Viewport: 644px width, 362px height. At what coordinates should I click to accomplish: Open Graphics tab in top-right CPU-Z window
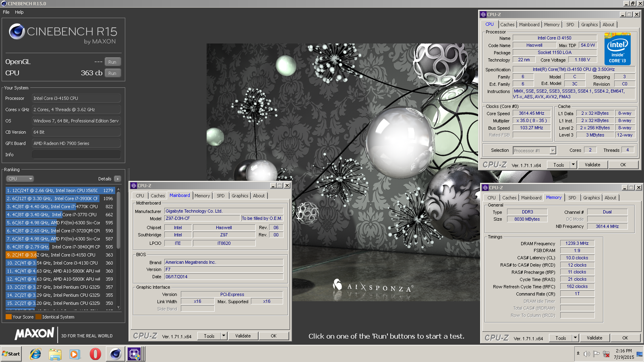click(589, 25)
